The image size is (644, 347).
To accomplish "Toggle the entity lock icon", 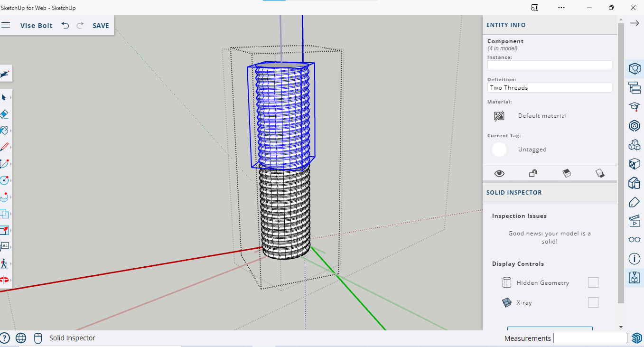I will pos(533,173).
